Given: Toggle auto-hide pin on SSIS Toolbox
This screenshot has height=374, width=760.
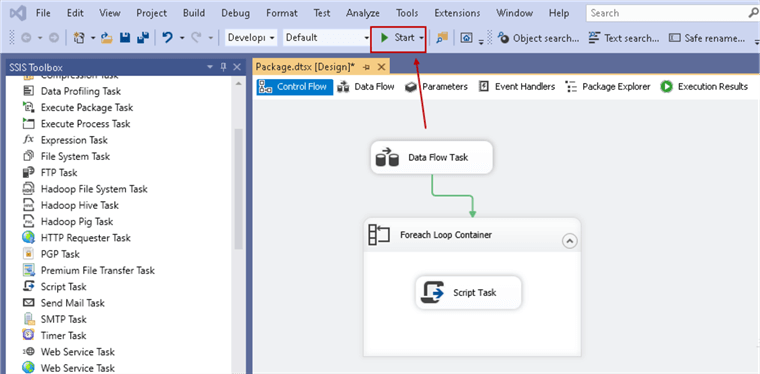Looking at the screenshot, I should pos(223,67).
